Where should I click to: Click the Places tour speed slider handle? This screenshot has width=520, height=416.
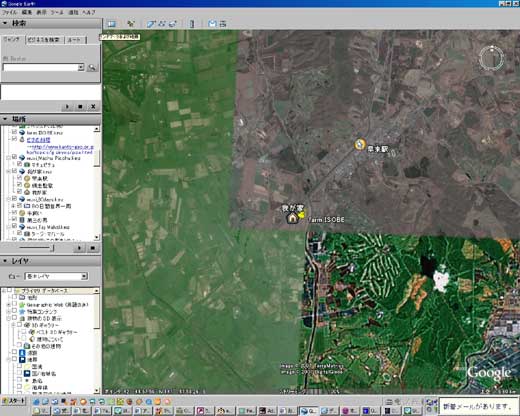53,248
